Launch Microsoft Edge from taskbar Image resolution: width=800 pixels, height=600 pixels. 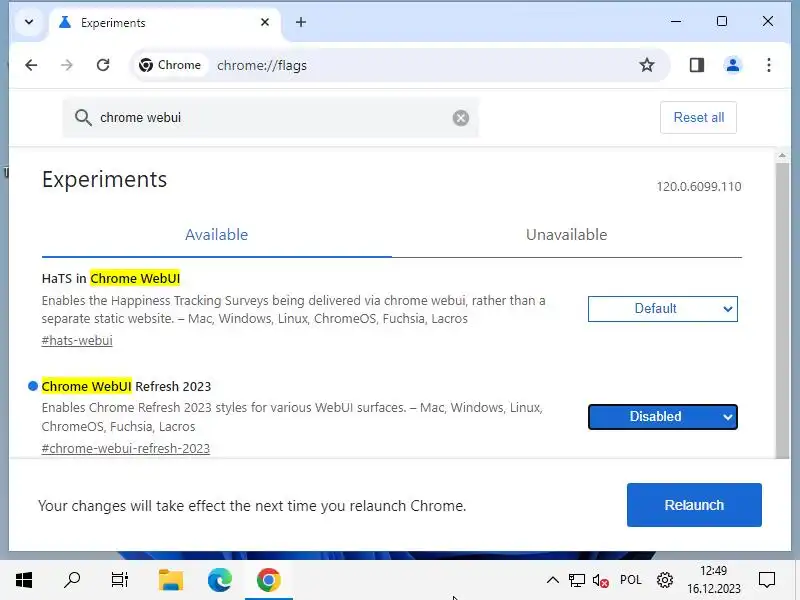(x=220, y=580)
